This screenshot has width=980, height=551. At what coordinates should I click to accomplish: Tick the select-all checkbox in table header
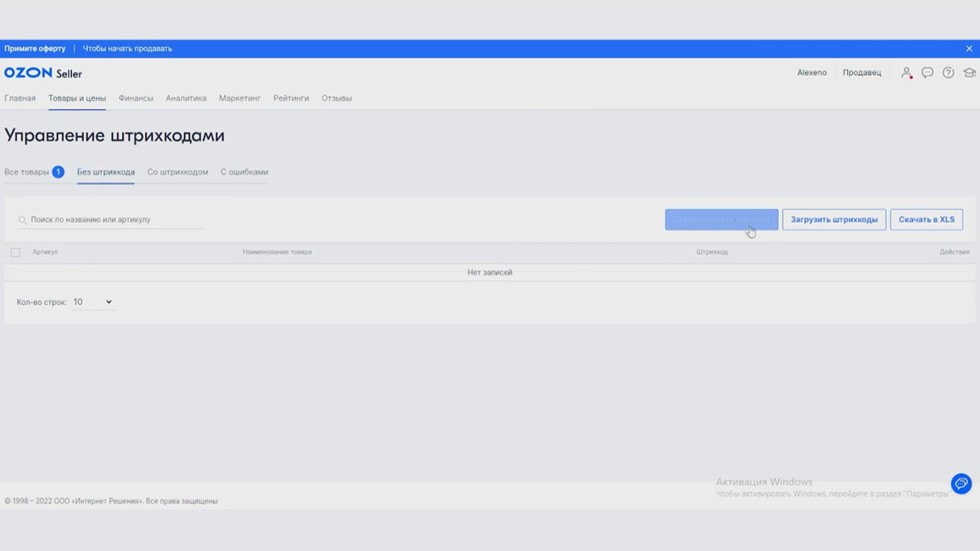15,253
